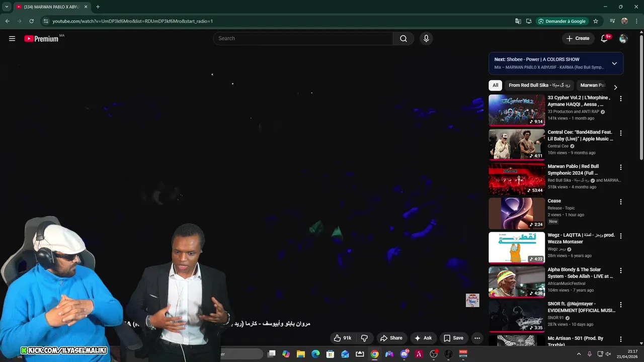The width and height of the screenshot is (644, 362).
Task: Open options for 33 Cypher Vol.2 video
Action: point(620,99)
